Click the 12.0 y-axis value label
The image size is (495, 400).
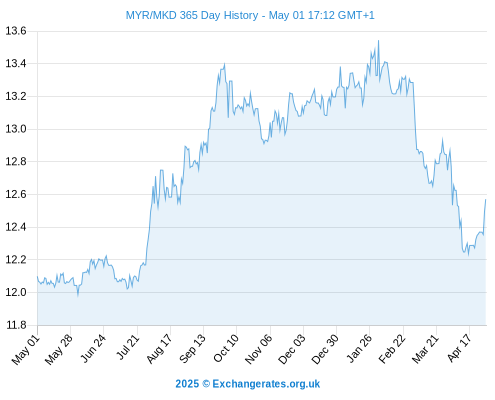pos(16,292)
